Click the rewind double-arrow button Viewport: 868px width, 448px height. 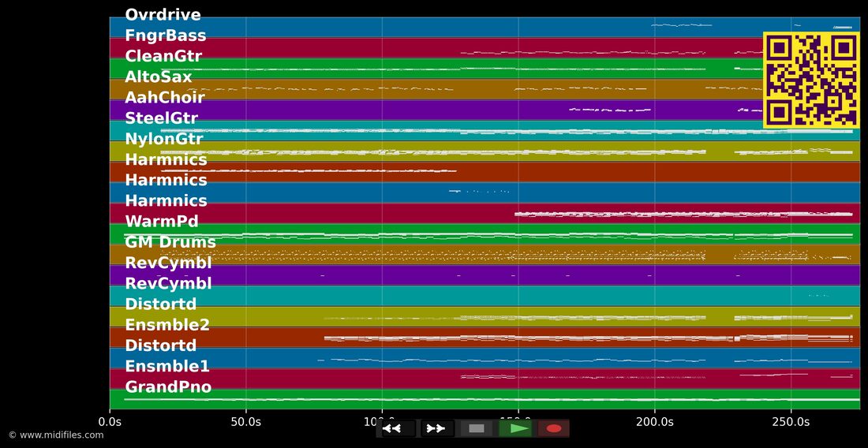tap(398, 428)
